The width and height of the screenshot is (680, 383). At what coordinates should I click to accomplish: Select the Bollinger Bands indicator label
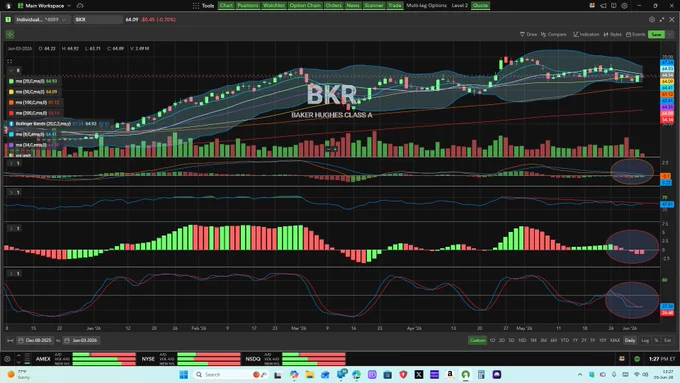(x=43, y=124)
